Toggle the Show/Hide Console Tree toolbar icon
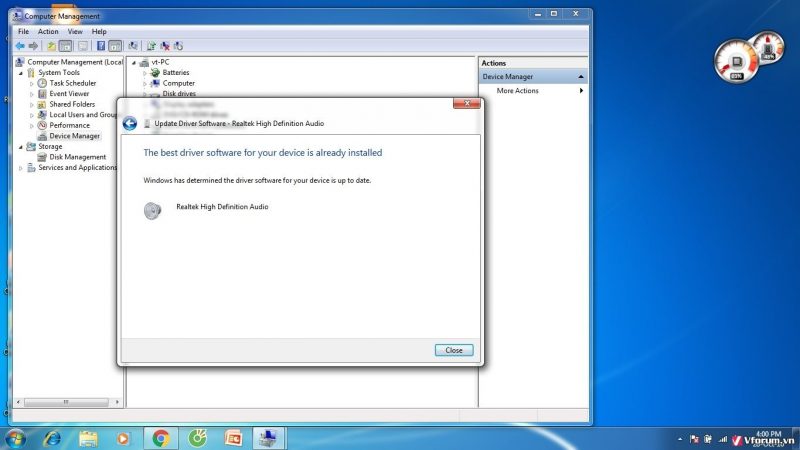 [65, 46]
